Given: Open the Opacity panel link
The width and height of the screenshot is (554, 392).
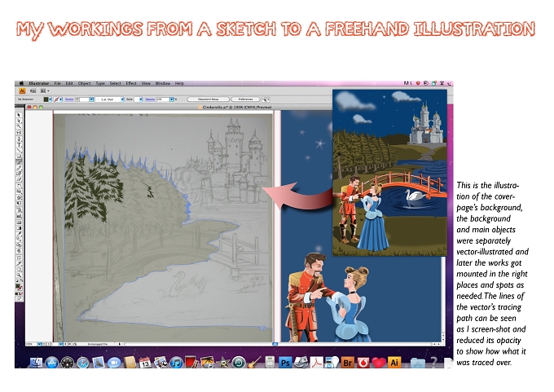Looking at the screenshot, I should 150,99.
